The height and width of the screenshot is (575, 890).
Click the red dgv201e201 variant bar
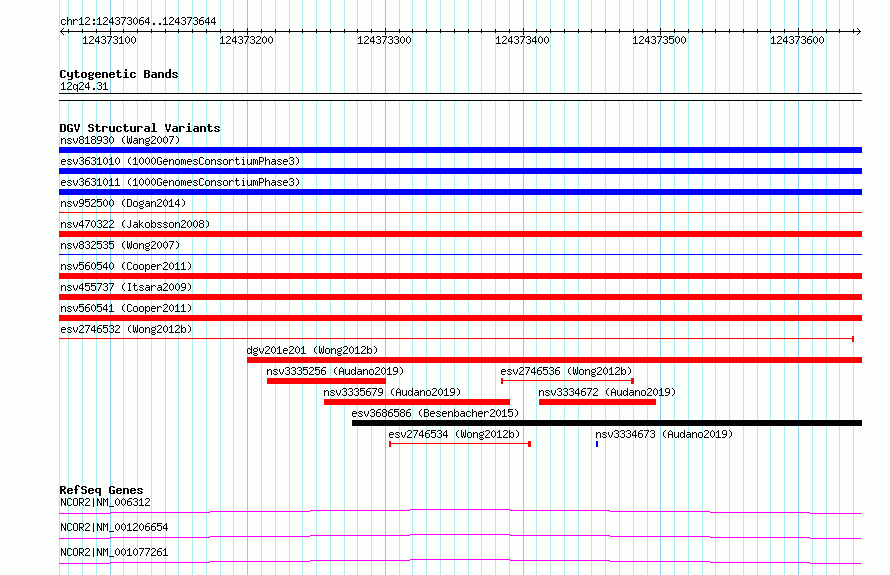click(x=555, y=360)
